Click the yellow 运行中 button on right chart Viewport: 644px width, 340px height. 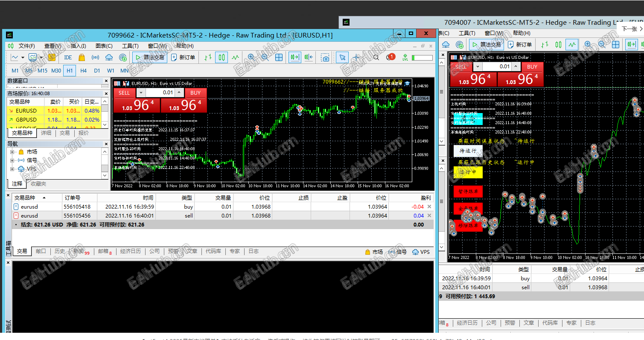click(x=468, y=172)
